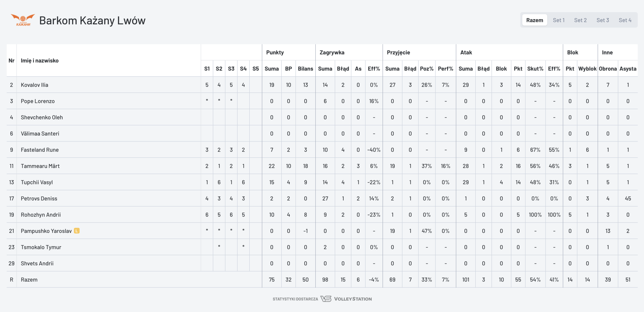Click the Asysta column header
This screenshot has width=644, height=312.
coord(627,69)
